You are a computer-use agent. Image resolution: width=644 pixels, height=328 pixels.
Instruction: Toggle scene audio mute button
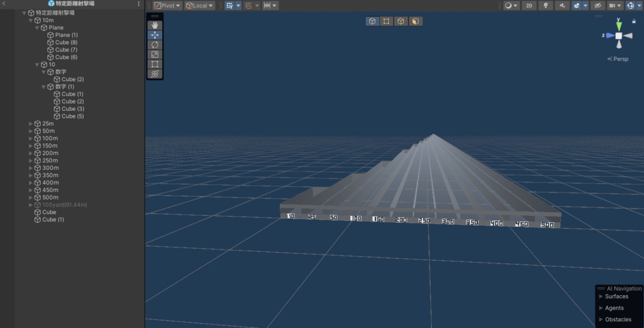(562, 6)
